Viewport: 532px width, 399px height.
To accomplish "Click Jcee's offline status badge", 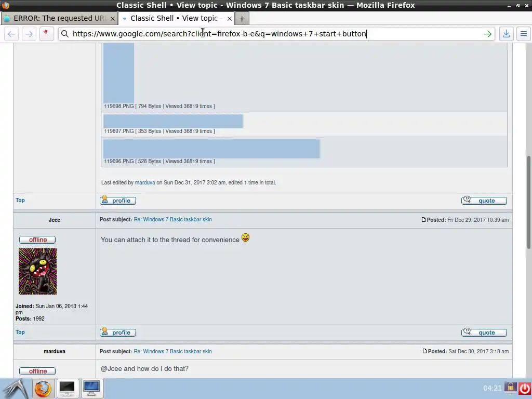I will coord(37,240).
